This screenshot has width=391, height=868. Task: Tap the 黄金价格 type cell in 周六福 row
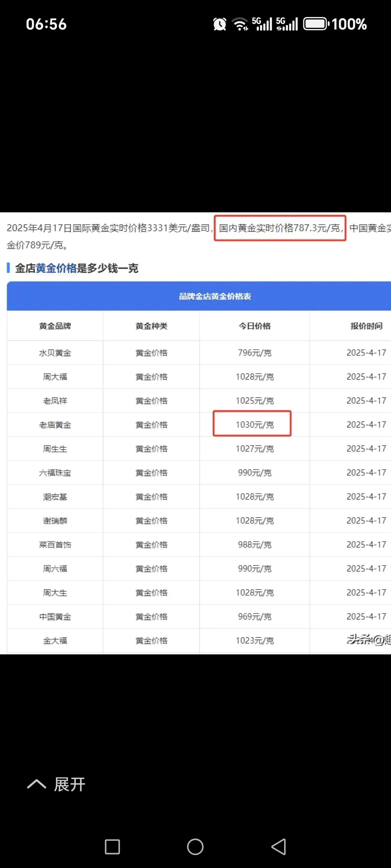point(151,569)
